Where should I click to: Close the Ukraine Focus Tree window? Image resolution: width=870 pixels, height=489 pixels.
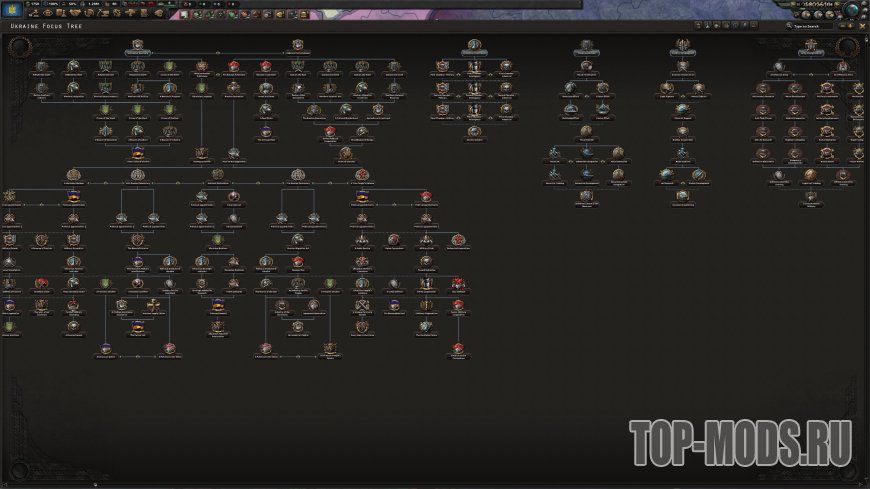click(x=860, y=26)
